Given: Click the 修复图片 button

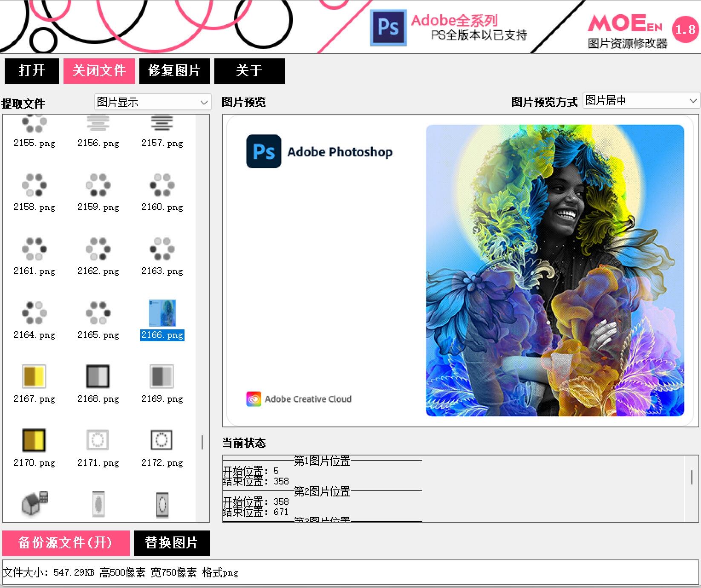Looking at the screenshot, I should pyautogui.click(x=174, y=71).
